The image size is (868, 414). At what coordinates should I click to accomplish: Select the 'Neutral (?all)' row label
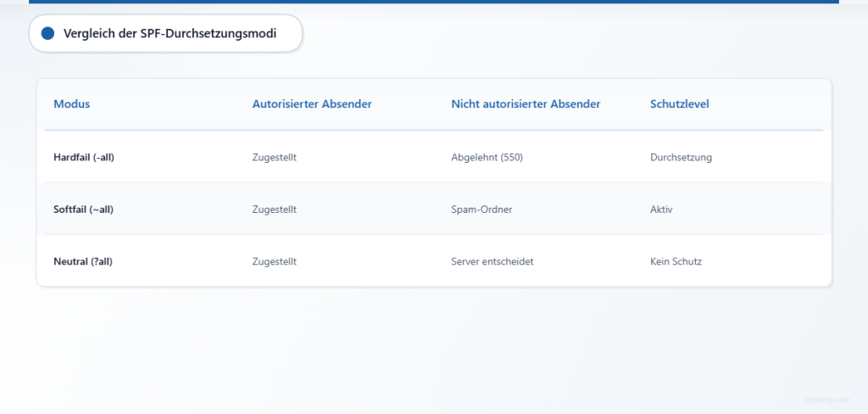(83, 261)
